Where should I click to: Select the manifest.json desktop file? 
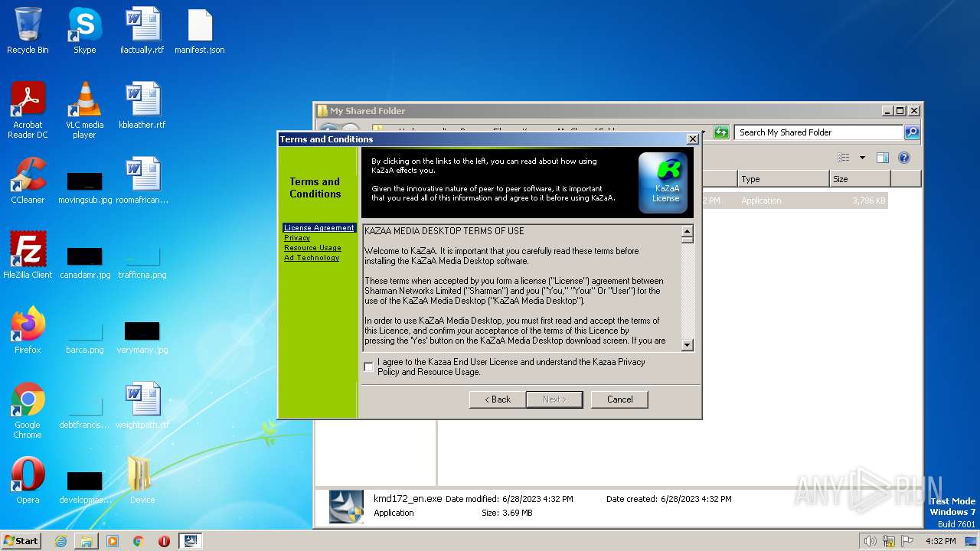tap(199, 31)
